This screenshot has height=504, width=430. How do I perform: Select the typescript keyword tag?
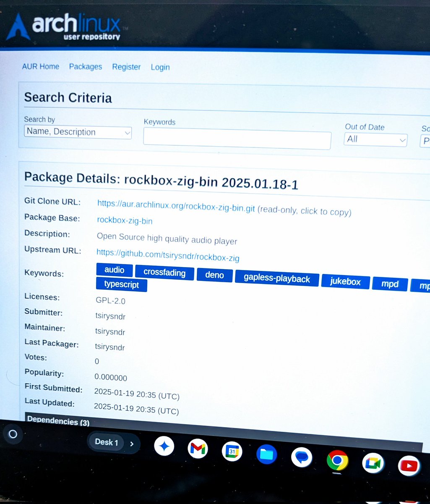tap(121, 284)
